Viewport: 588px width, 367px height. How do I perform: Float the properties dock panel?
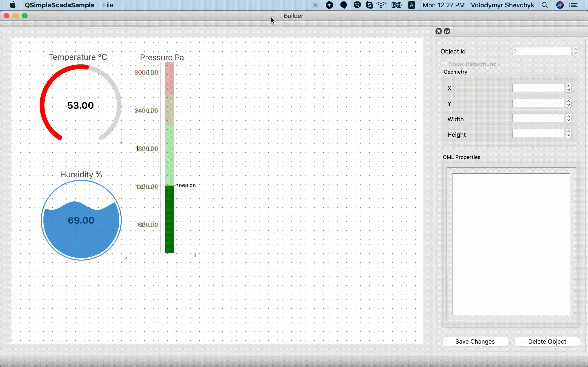click(447, 31)
